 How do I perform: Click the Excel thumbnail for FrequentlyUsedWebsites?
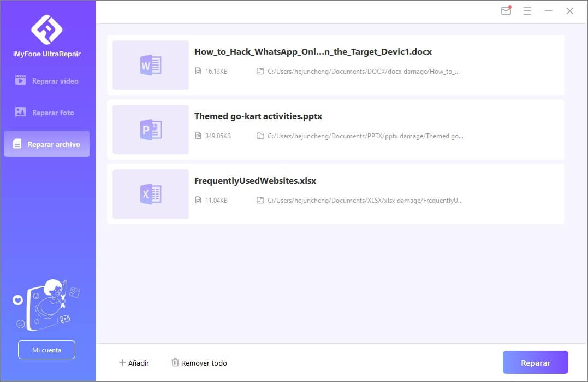click(x=150, y=193)
